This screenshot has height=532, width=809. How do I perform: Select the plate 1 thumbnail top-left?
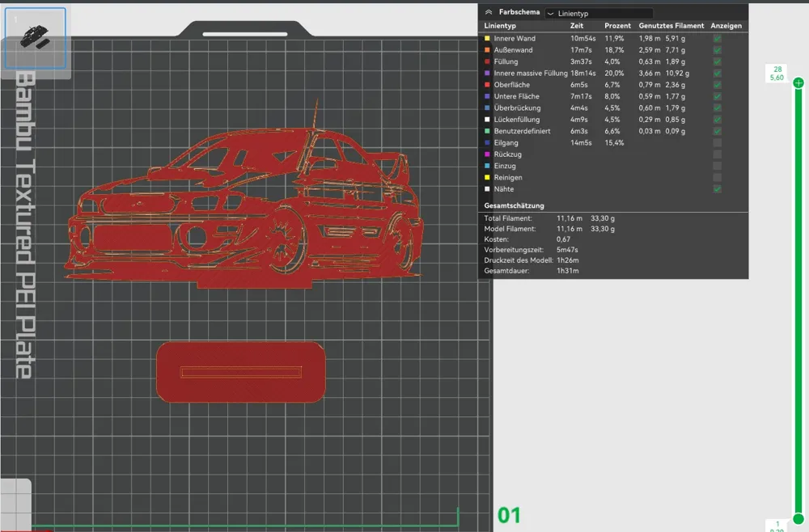36,36
